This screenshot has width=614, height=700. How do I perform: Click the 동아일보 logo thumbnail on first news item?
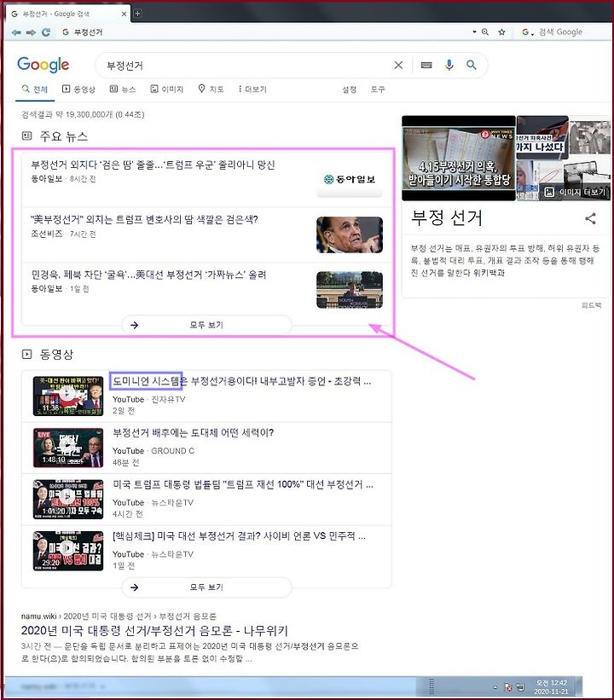click(x=350, y=179)
